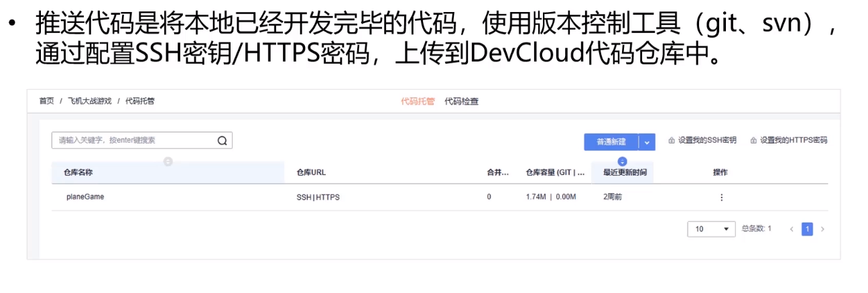Open the page size dropdown showing 10
This screenshot has height=293, width=868.
click(712, 229)
